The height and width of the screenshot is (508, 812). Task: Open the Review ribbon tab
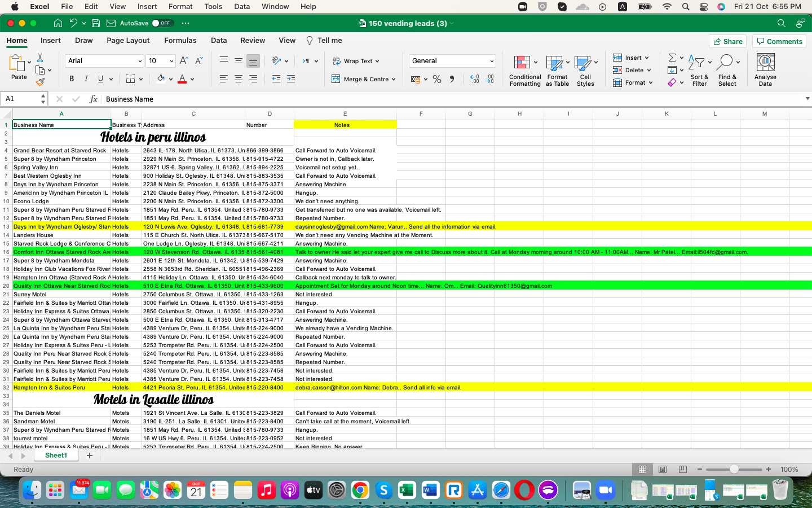253,41
